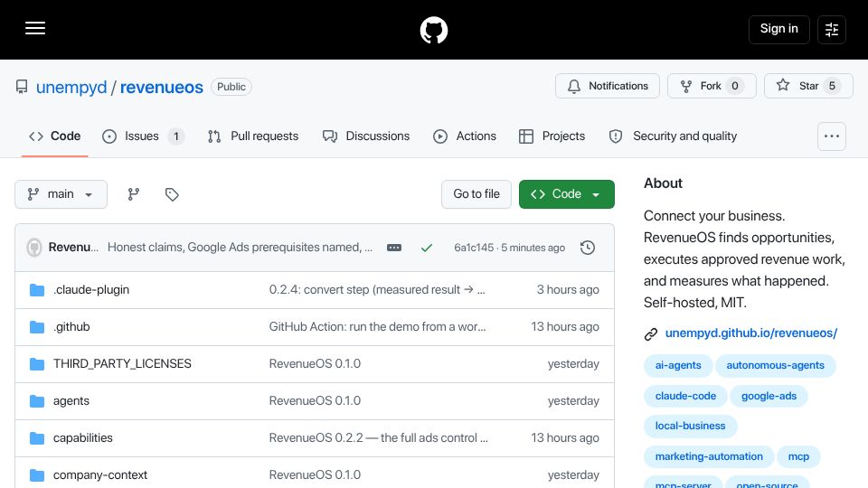
Task: Click folder icon beside company-context
Action: [x=37, y=475]
